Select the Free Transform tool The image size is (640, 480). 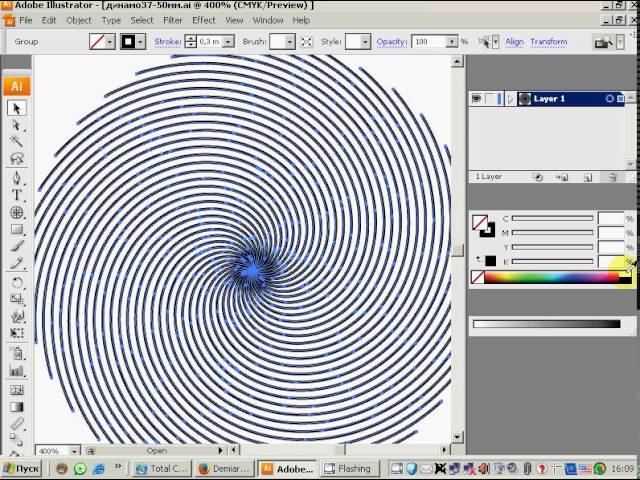pos(16,333)
